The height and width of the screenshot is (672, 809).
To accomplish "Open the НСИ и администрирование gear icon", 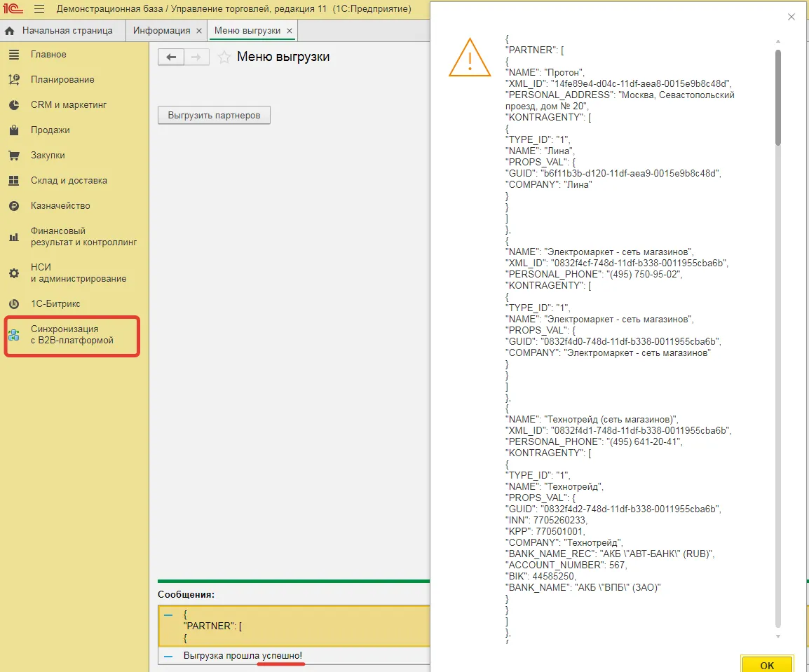I will (x=14, y=273).
